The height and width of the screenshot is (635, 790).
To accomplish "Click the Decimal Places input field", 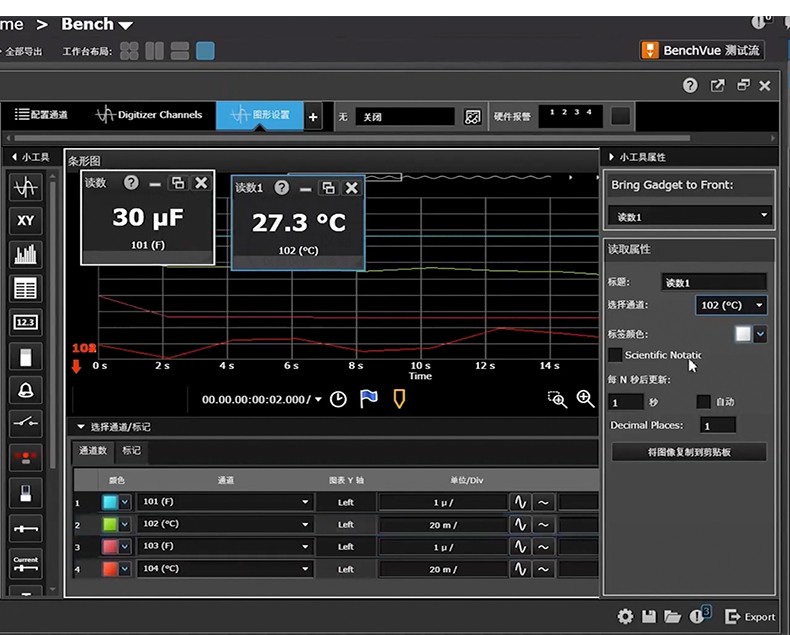I will pyautogui.click(x=717, y=426).
